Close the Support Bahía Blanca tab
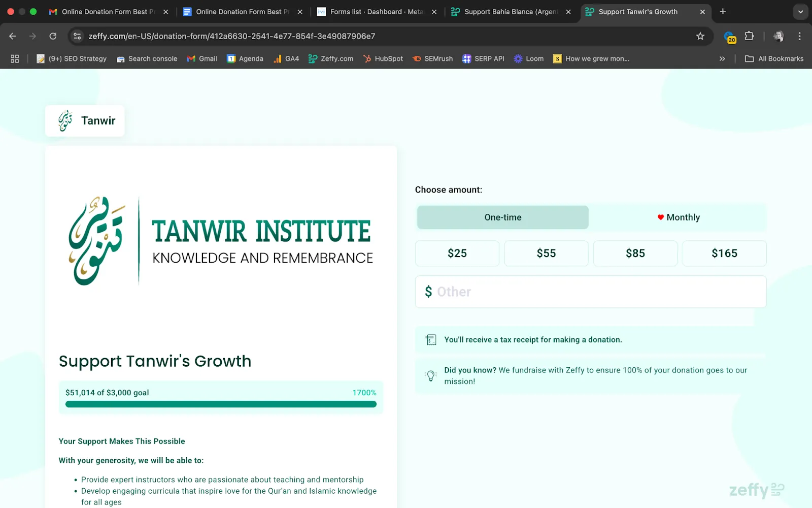Image resolution: width=812 pixels, height=508 pixels. point(568,12)
